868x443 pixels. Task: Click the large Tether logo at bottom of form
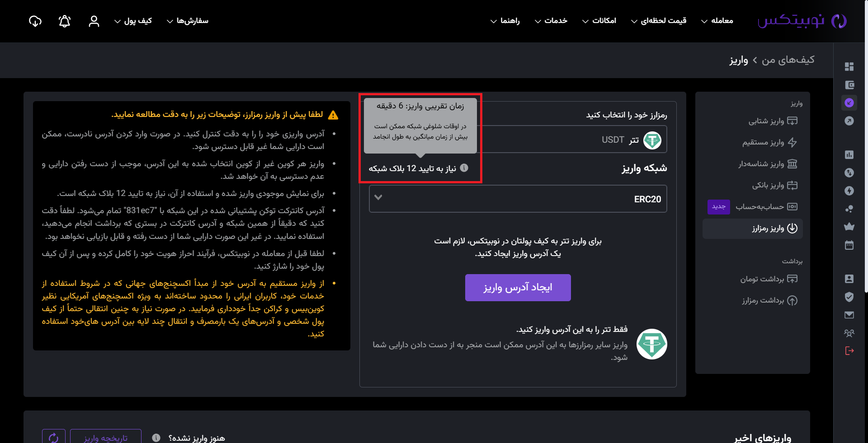pos(652,344)
